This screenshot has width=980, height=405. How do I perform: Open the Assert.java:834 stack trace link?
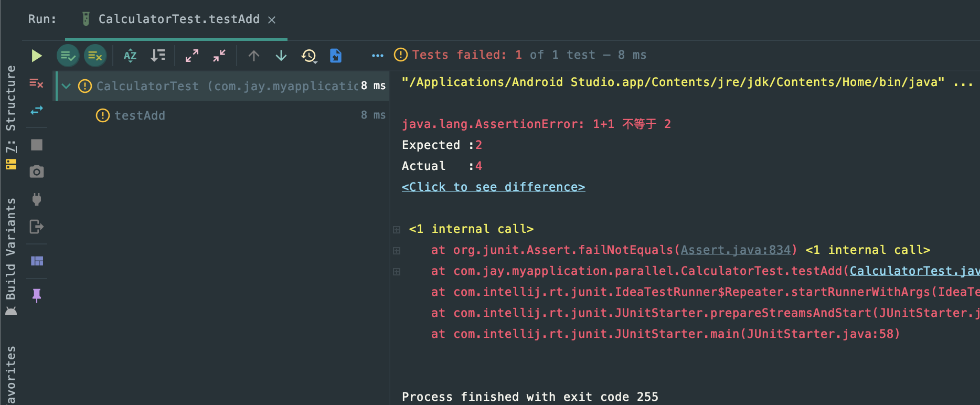click(x=736, y=250)
